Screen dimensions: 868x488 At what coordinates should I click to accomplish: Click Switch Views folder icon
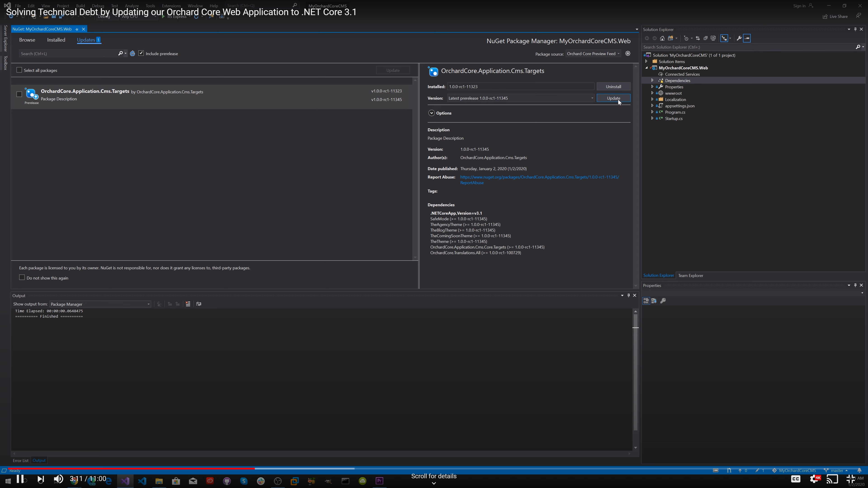point(670,38)
